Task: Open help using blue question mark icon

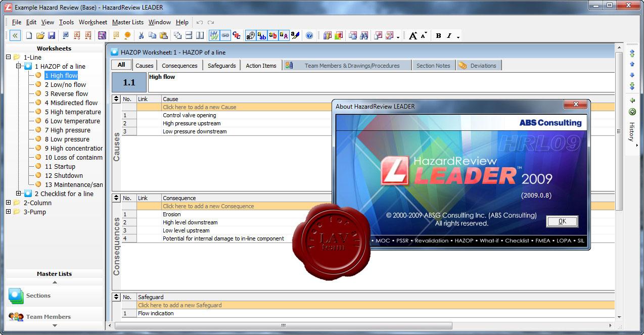Action: point(309,35)
